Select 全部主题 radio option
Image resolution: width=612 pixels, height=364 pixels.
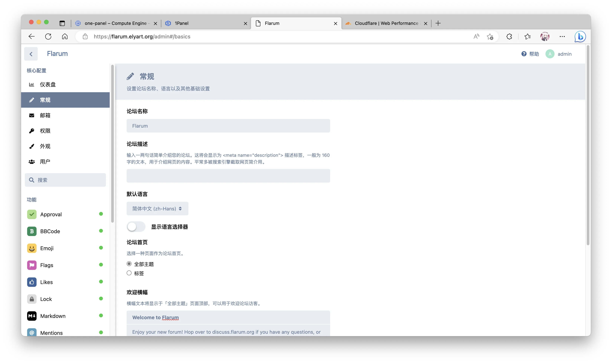pos(129,264)
